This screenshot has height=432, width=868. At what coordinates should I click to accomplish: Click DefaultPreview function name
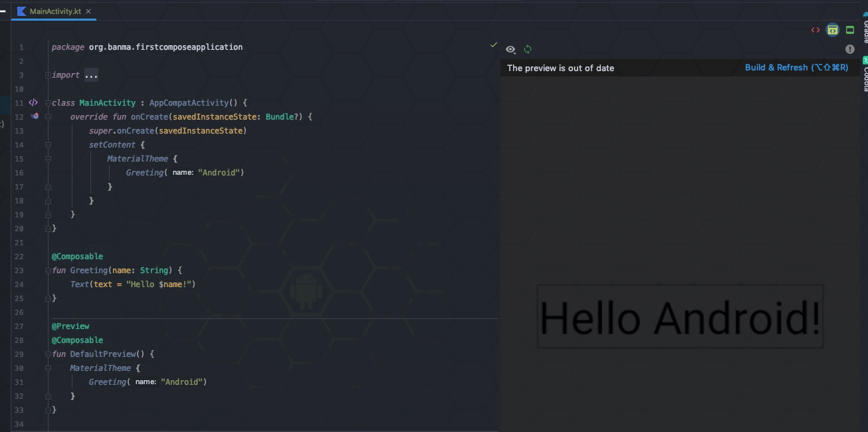tap(103, 354)
